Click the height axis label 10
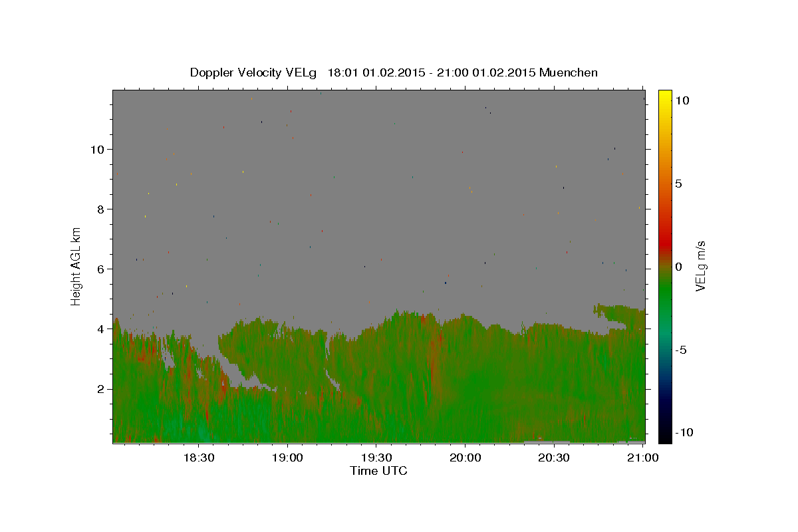Screen dimensions: 798x532 [98, 149]
